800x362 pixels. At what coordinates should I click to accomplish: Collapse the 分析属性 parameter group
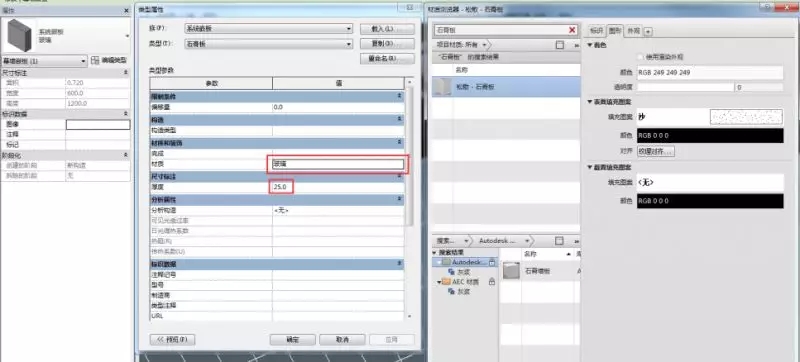399,199
